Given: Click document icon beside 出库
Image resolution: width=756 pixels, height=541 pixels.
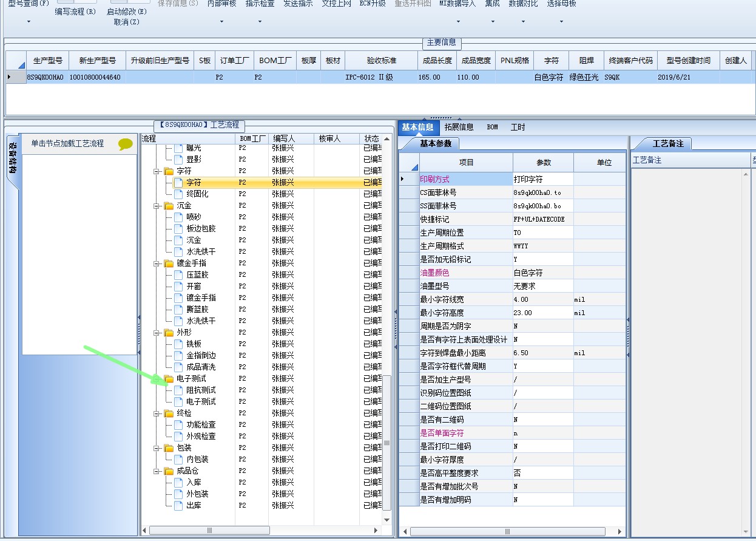Looking at the screenshot, I should [178, 505].
